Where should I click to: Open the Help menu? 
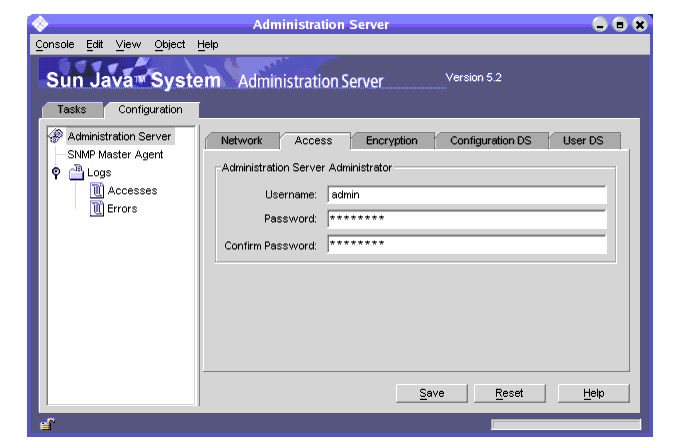coord(208,44)
